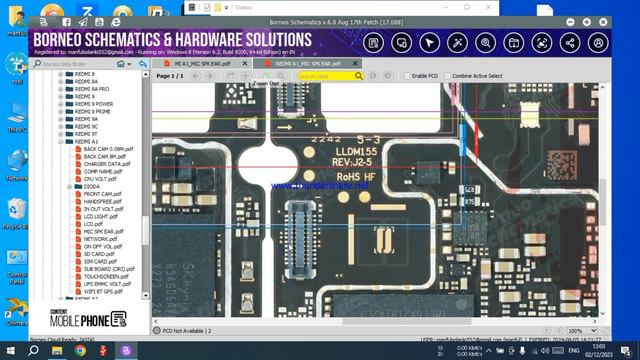Open WIFI BT GPS.pdf file
Screen dimensions: 640x360
coord(103,291)
